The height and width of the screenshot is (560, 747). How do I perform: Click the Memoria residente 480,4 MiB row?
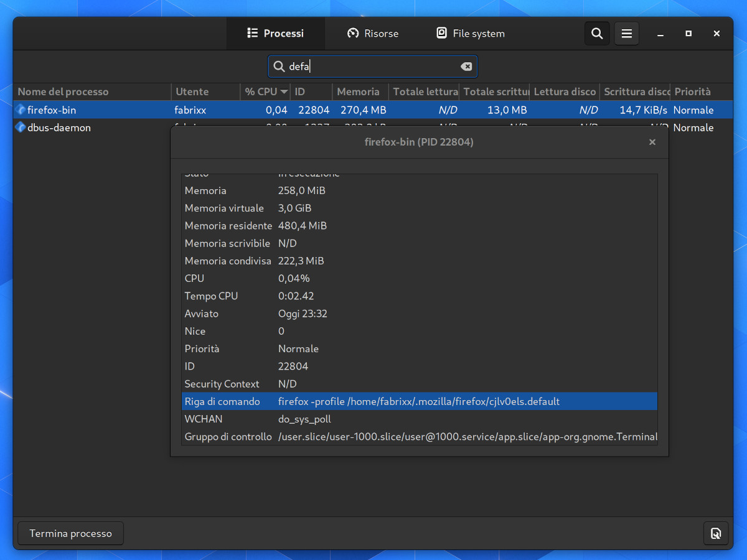coord(420,225)
